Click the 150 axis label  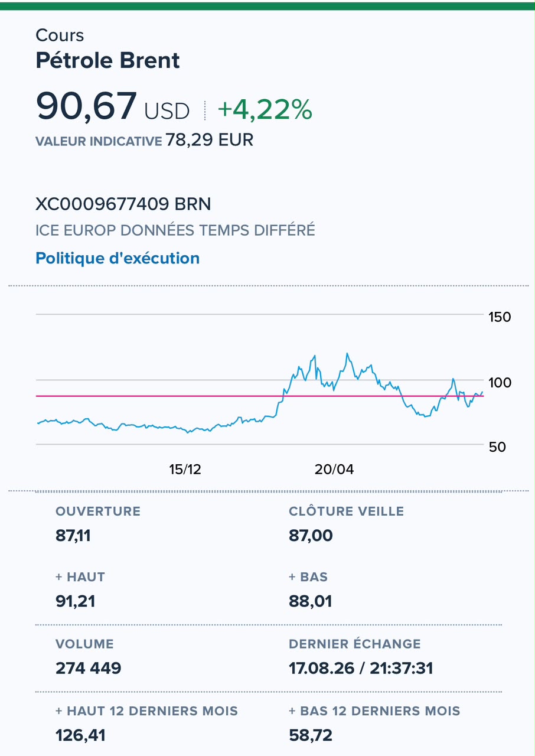[500, 317]
